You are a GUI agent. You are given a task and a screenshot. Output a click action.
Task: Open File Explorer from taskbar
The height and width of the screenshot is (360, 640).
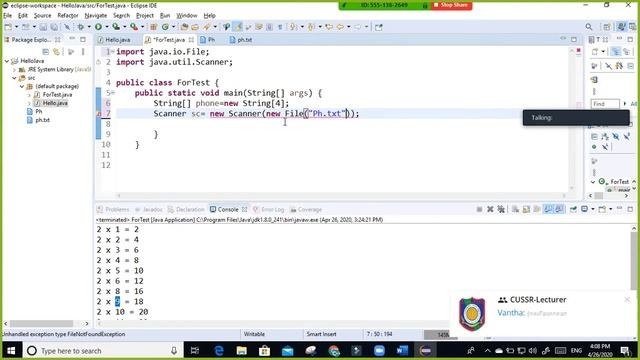[x=242, y=351]
